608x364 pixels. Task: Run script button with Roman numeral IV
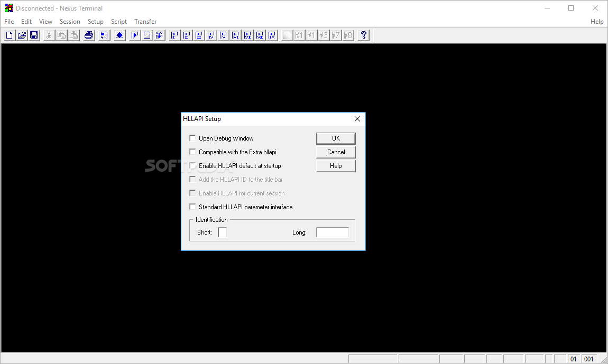point(211,35)
